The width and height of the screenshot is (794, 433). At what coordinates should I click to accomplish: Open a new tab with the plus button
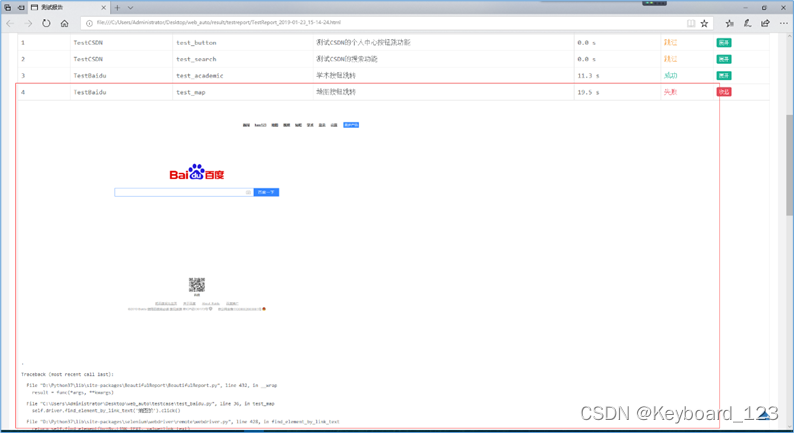tap(117, 8)
